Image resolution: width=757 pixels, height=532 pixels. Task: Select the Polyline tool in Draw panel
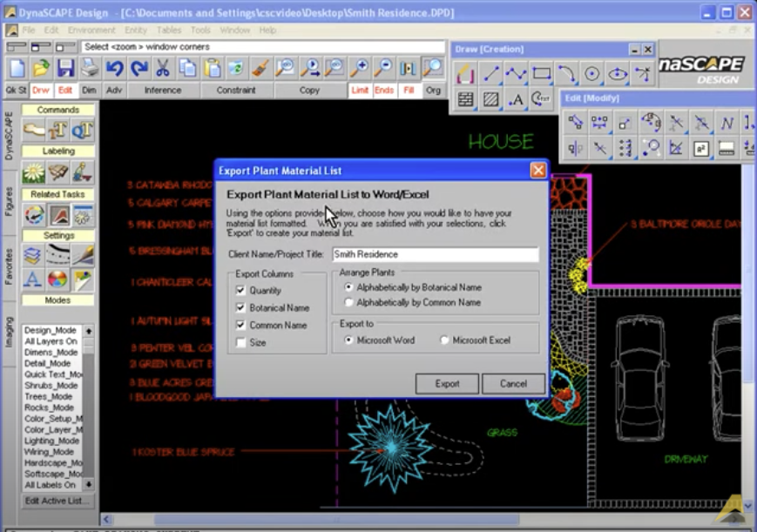pos(516,74)
